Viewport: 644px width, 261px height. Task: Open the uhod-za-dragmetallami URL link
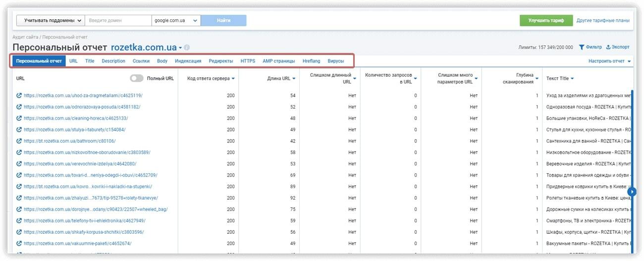tap(83, 95)
